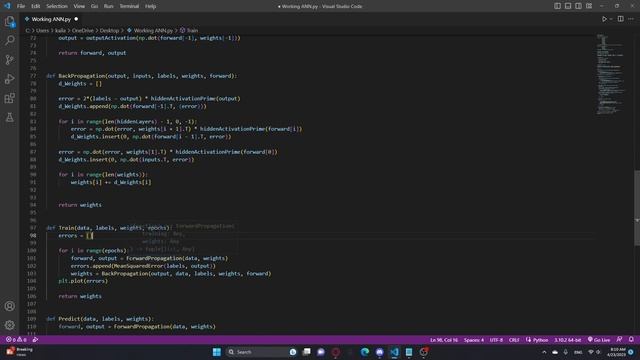Open the Help menu

(x=151, y=6)
